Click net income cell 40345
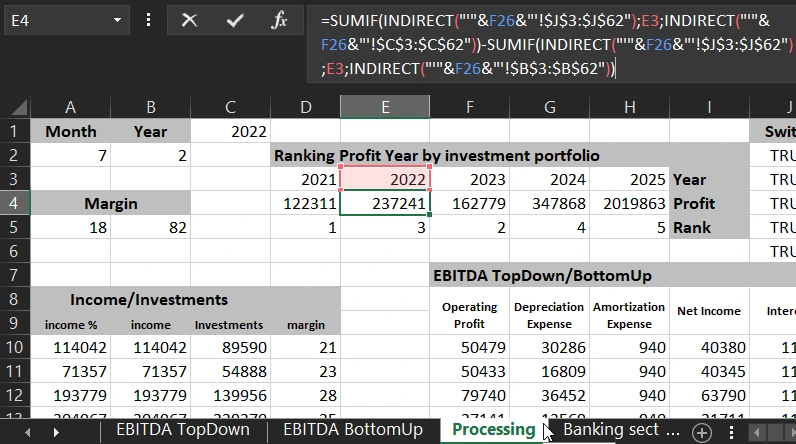Screen dimensions: 796x444 point(709,371)
